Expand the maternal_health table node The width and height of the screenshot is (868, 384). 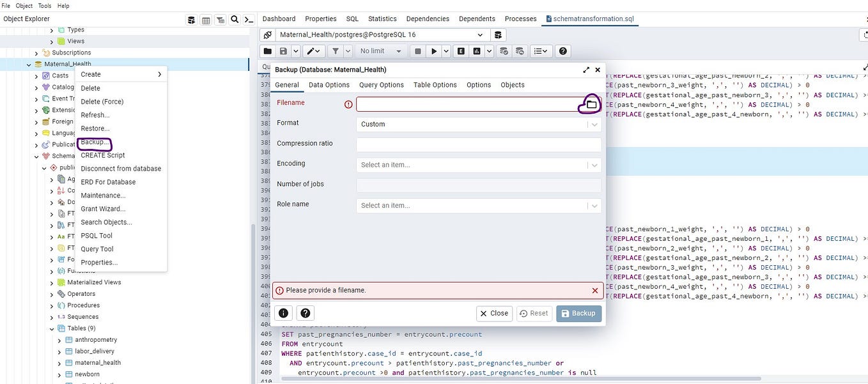click(60, 363)
